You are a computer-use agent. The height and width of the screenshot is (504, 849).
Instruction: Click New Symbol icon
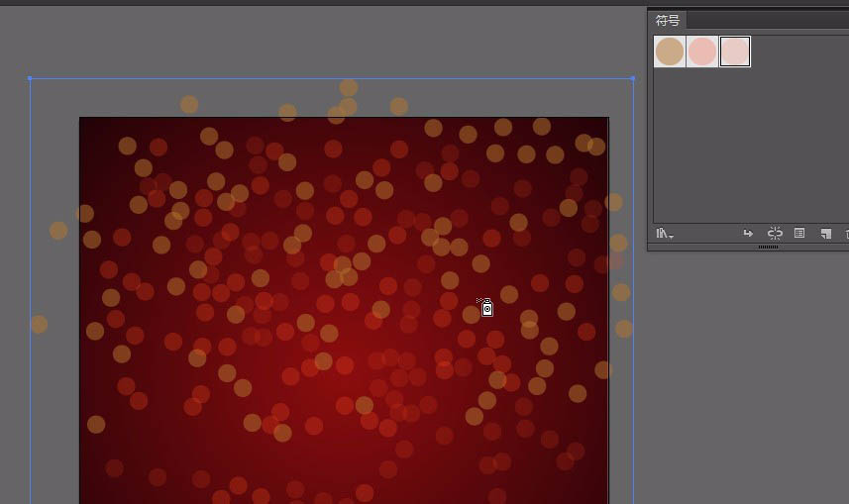click(825, 234)
